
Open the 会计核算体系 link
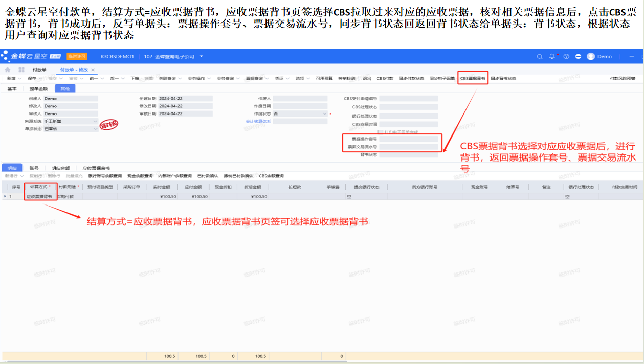(x=258, y=121)
